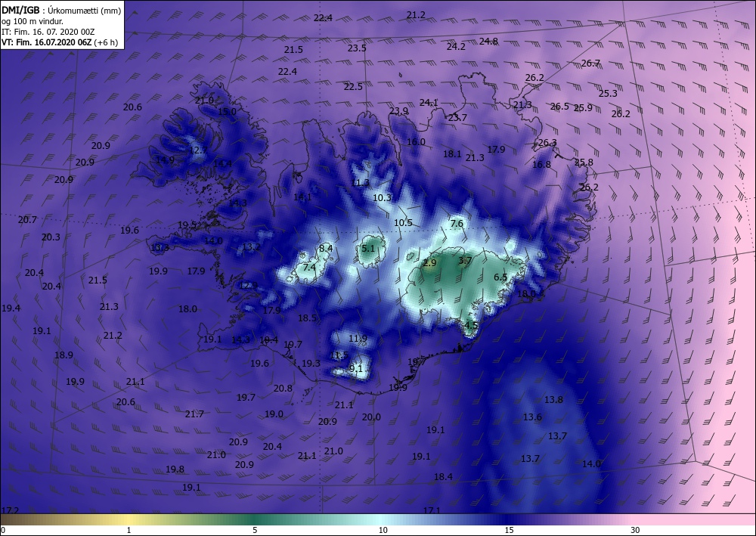This screenshot has height=536, width=756.
Task: Click the 24.8 value on the map
Action: click(x=488, y=42)
